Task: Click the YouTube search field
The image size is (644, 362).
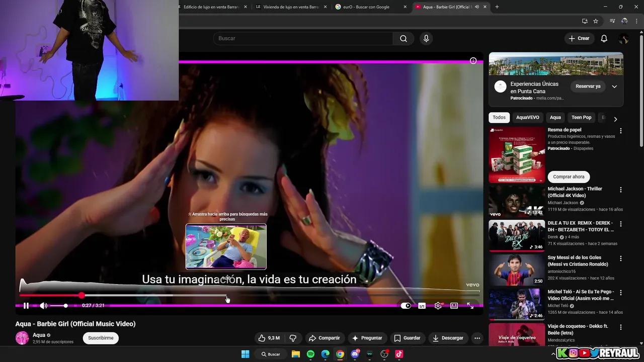Action: click(x=303, y=38)
